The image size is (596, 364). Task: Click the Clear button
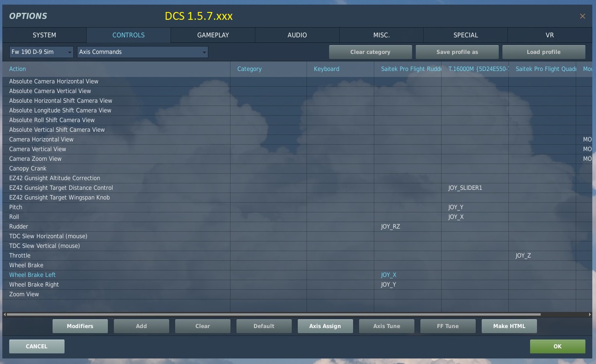click(202, 326)
